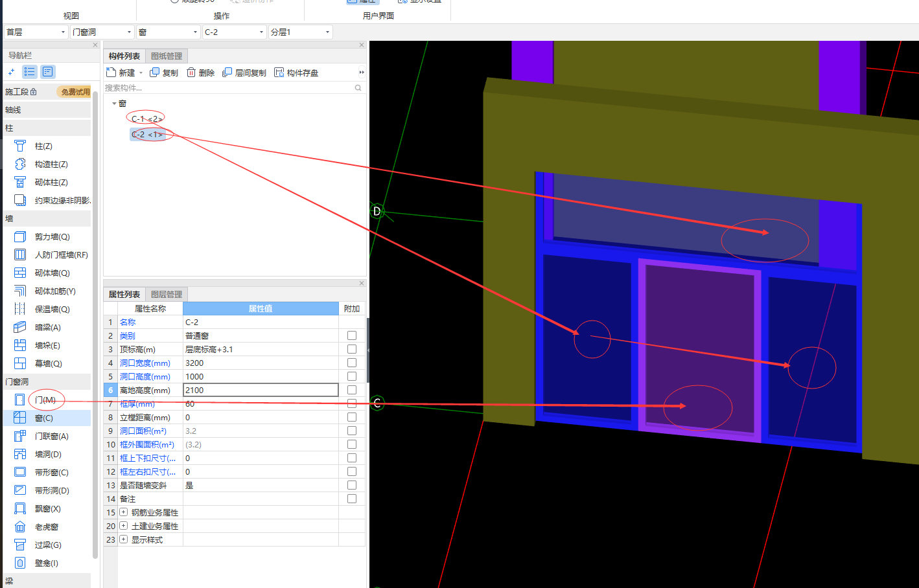Open the C-2 component dropdown
Screen dimensions: 919x588
235,32
